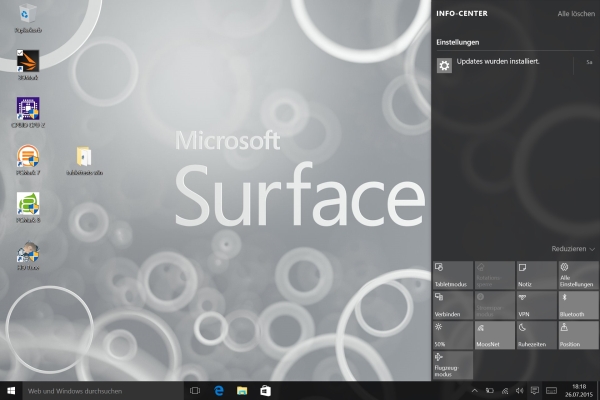
Task: Toggle Ruhezeiten quiet hours tile
Action: [x=536, y=335]
